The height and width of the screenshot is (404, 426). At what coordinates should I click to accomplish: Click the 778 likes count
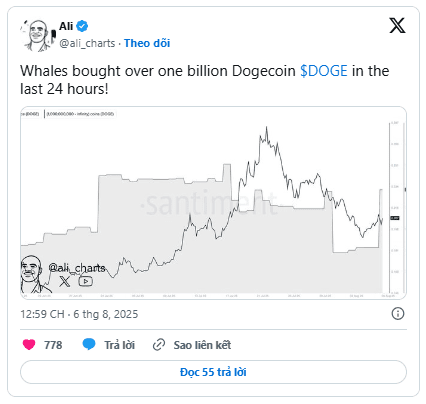point(53,345)
